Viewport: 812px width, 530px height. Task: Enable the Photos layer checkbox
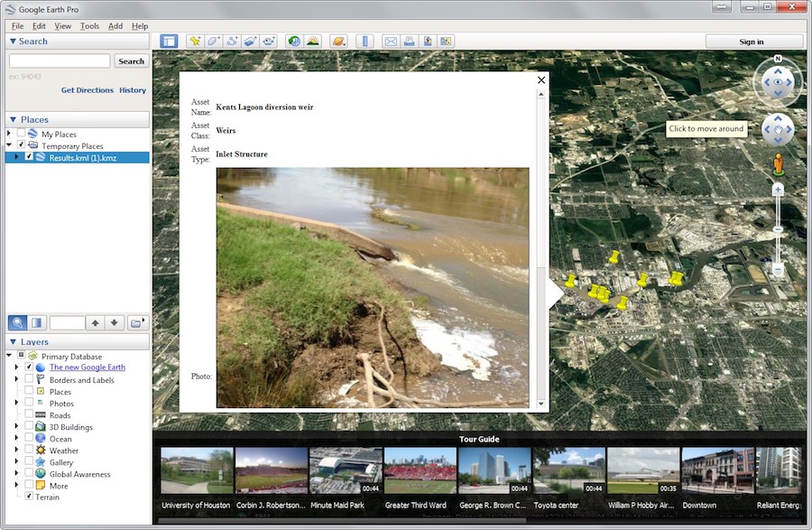tap(29, 402)
